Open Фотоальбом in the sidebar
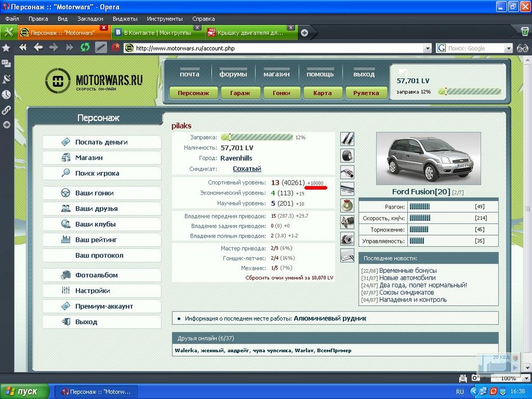Screen dimensions: 532x399 click(102, 275)
